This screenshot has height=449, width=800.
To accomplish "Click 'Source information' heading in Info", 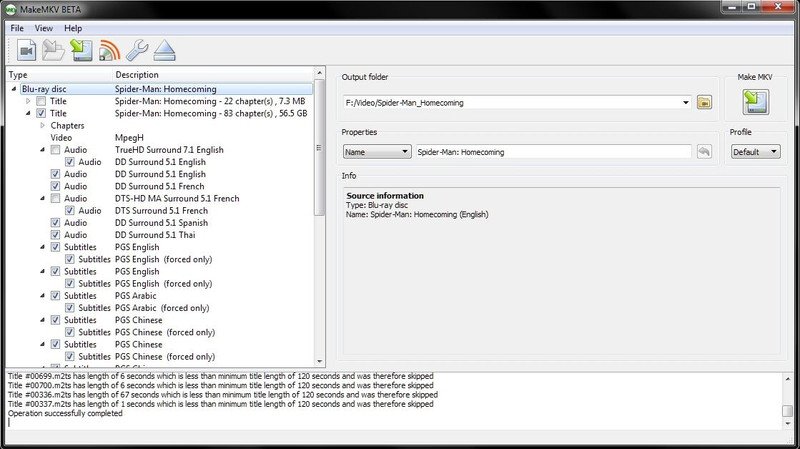I will 385,195.
